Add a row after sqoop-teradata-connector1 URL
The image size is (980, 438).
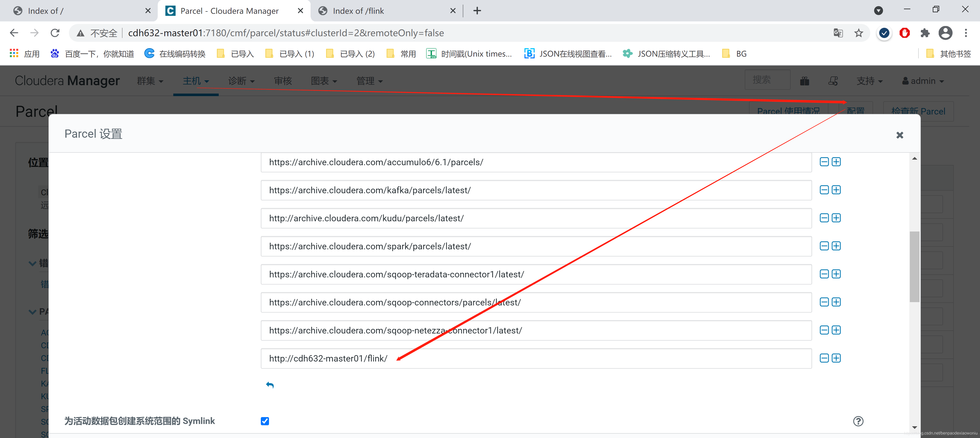pos(836,274)
